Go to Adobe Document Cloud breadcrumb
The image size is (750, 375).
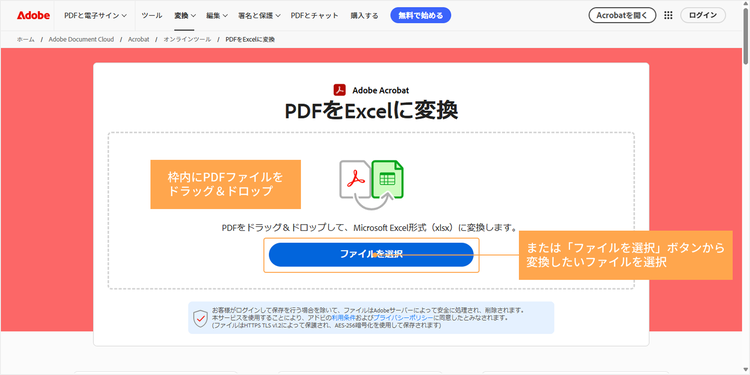coord(81,39)
